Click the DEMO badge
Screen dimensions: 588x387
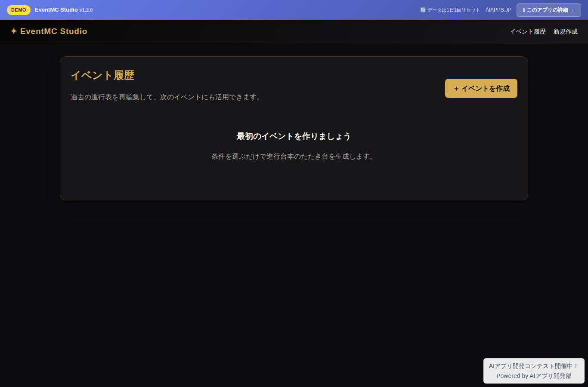(x=19, y=10)
